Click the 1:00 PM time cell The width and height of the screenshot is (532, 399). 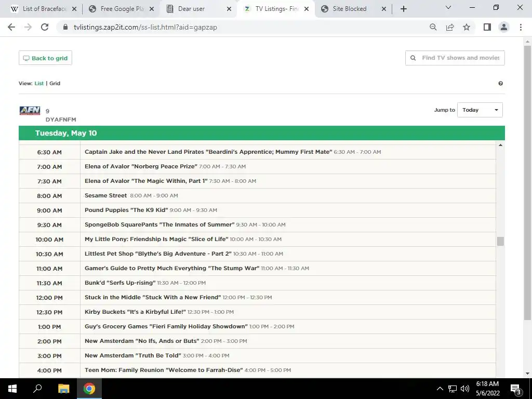(49, 327)
